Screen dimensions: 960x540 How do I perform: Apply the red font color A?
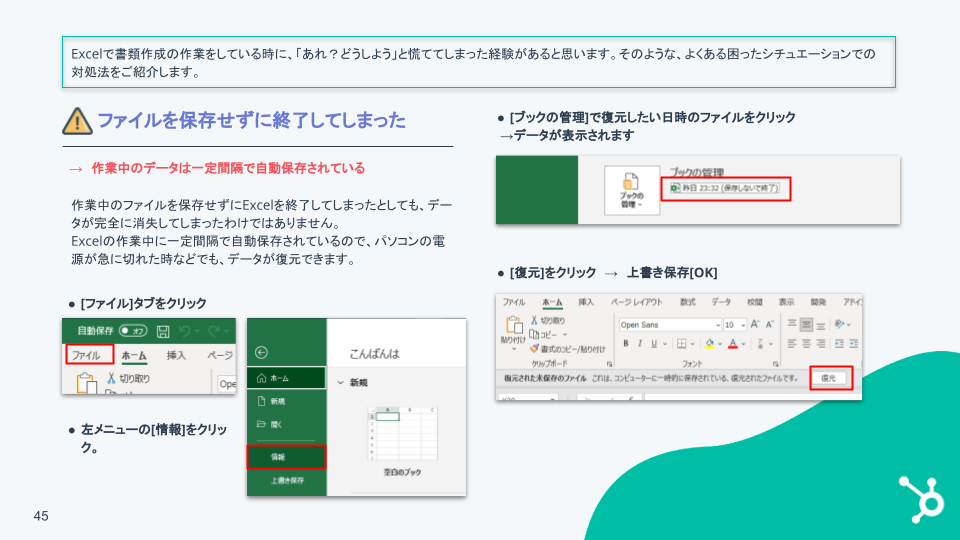coord(733,343)
